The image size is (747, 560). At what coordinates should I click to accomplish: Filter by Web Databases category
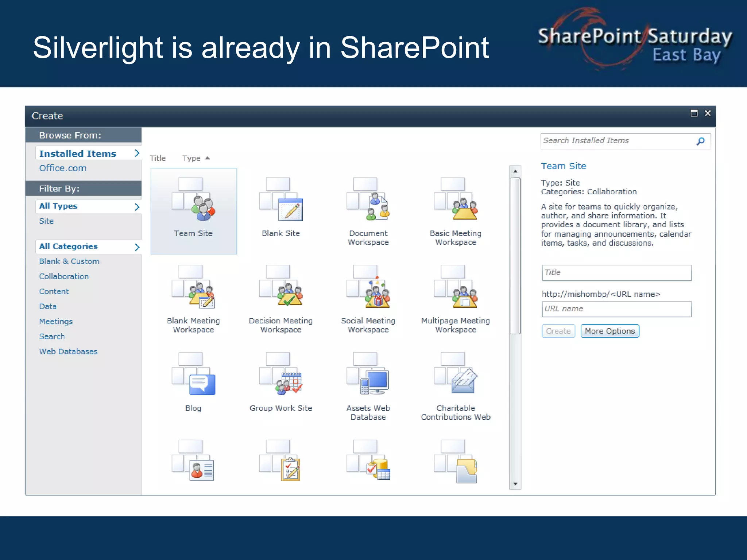click(68, 351)
